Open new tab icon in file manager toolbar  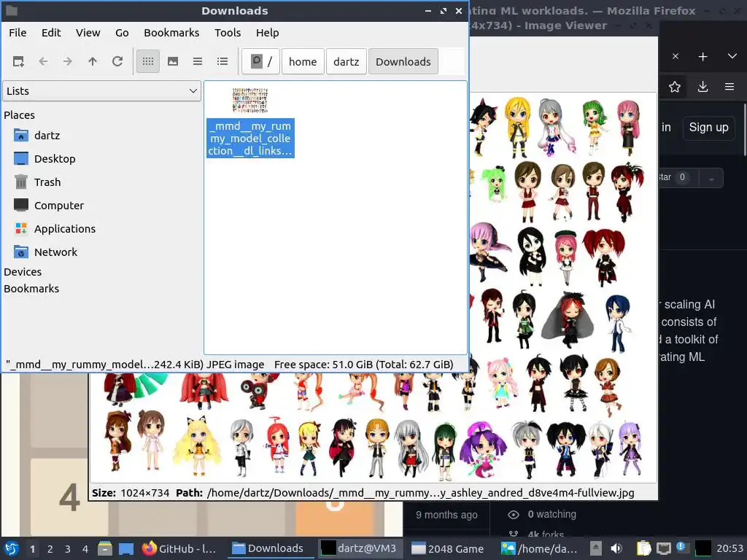point(18,61)
